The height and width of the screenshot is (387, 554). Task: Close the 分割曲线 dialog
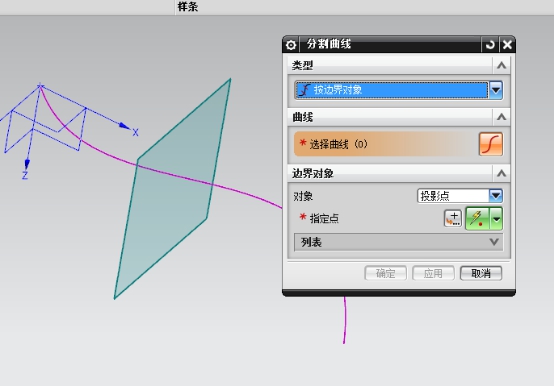coord(507,45)
